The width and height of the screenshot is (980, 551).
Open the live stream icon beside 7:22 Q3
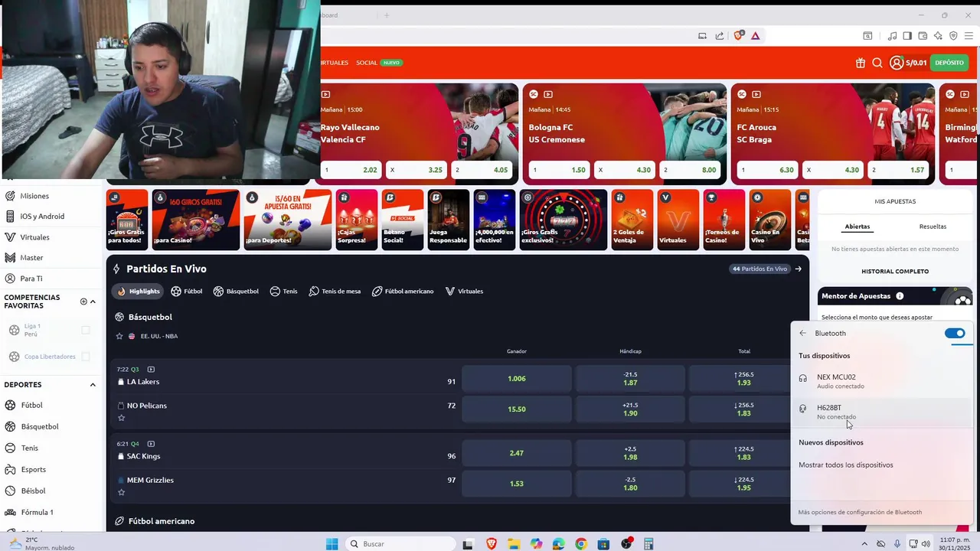(151, 370)
